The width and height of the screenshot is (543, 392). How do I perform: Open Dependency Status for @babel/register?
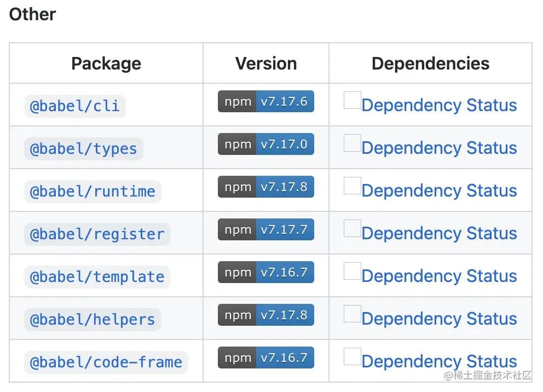[x=439, y=233]
